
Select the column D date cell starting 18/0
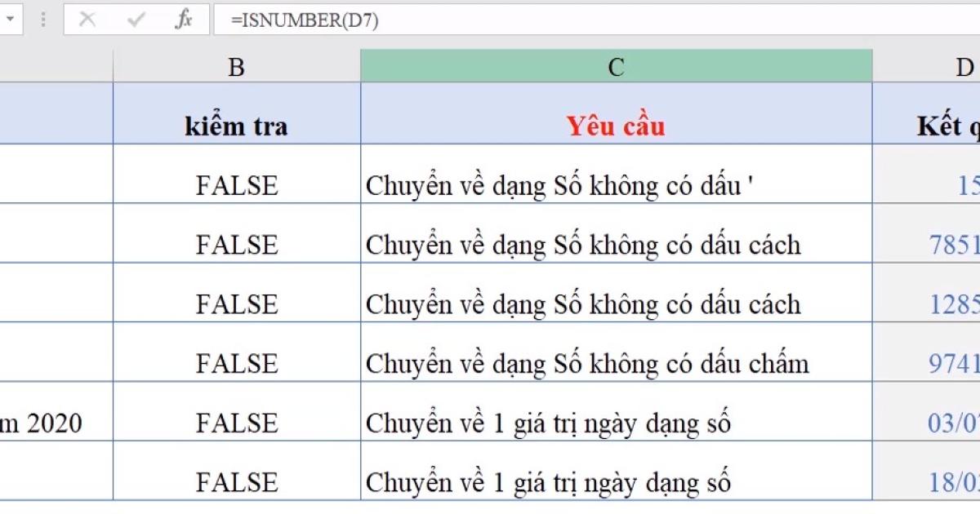(926, 471)
